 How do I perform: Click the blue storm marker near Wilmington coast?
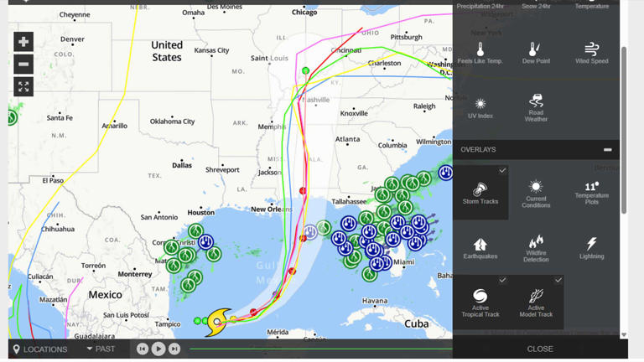pyautogui.click(x=445, y=173)
